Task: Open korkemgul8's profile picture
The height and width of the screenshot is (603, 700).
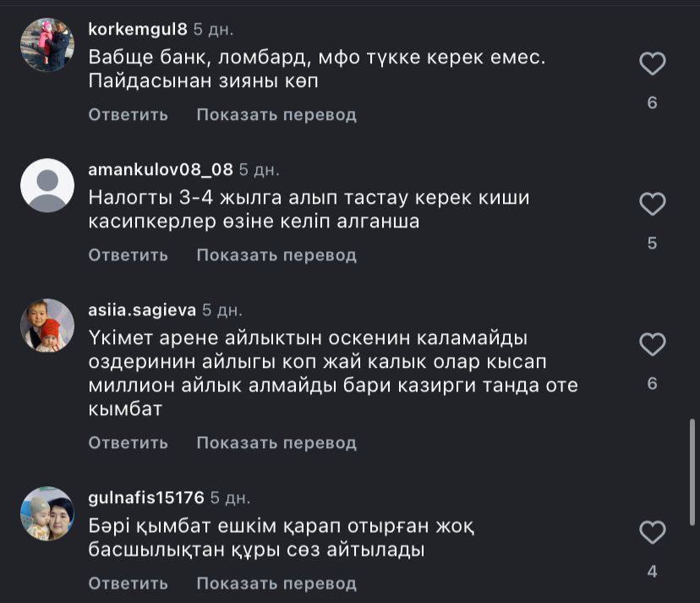Action: [x=47, y=45]
